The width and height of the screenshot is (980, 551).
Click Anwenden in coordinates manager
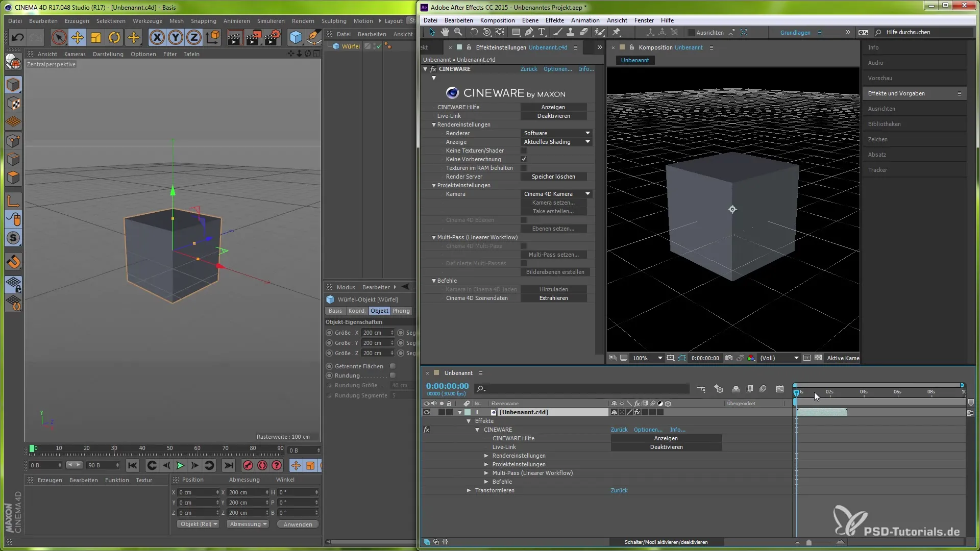pos(298,524)
